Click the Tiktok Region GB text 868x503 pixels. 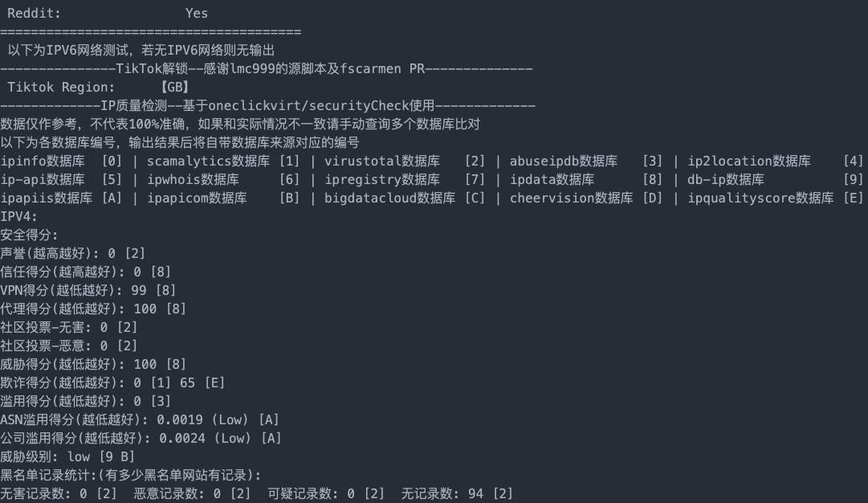pos(98,87)
